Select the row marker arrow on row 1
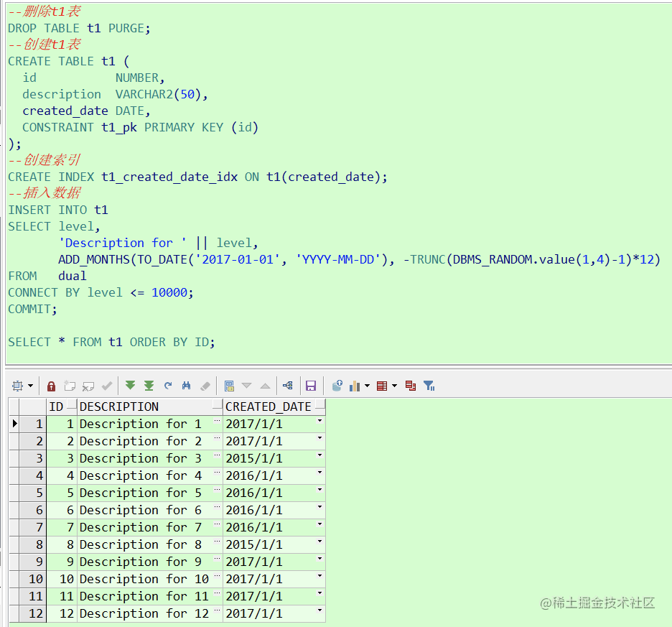 (x=16, y=424)
